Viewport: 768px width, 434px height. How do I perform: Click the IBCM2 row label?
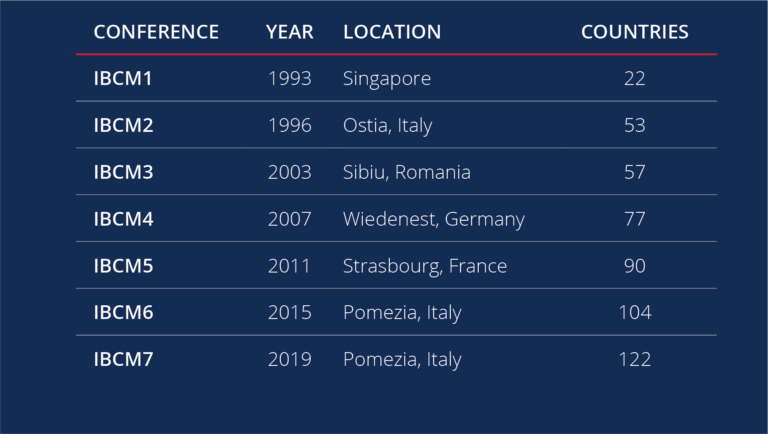123,126
